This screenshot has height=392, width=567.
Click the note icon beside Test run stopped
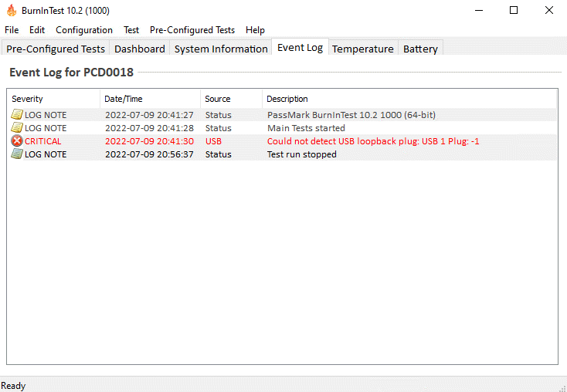[x=17, y=154]
